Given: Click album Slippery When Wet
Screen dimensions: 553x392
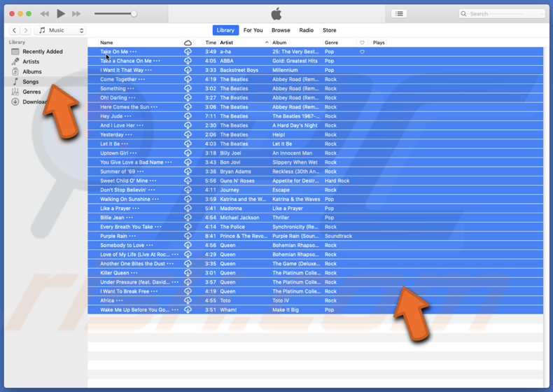Looking at the screenshot, I should (x=295, y=162).
